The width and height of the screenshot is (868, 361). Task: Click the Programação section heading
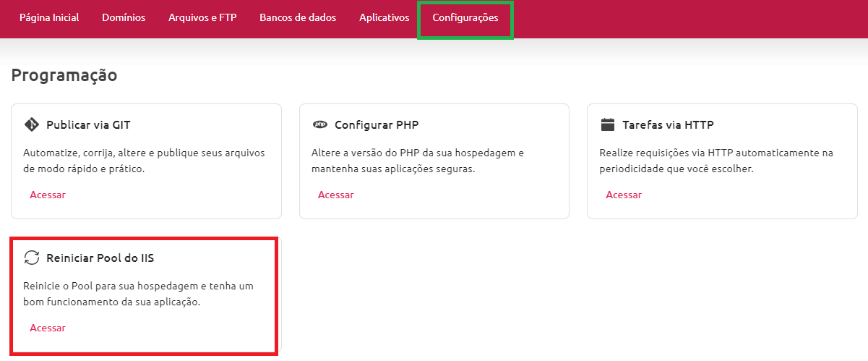pos(64,75)
